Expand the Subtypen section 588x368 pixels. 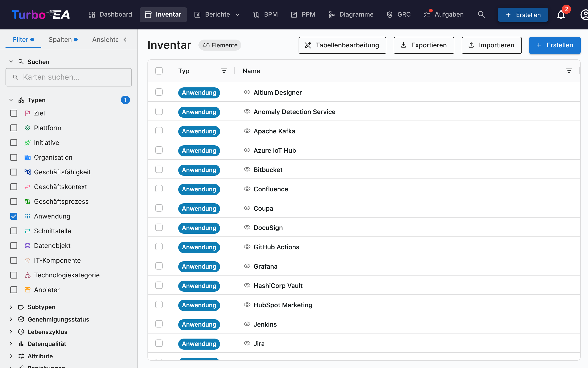(11, 307)
